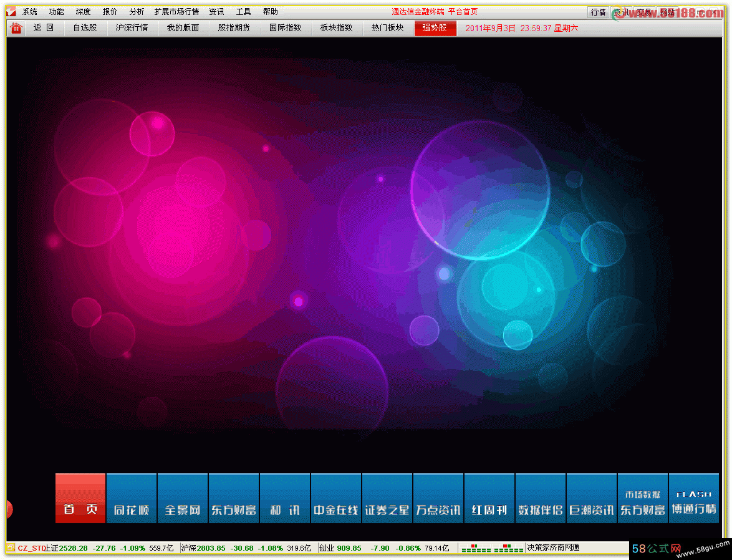Click the 上证 index value 2528.28
732x560 pixels.
(74, 548)
